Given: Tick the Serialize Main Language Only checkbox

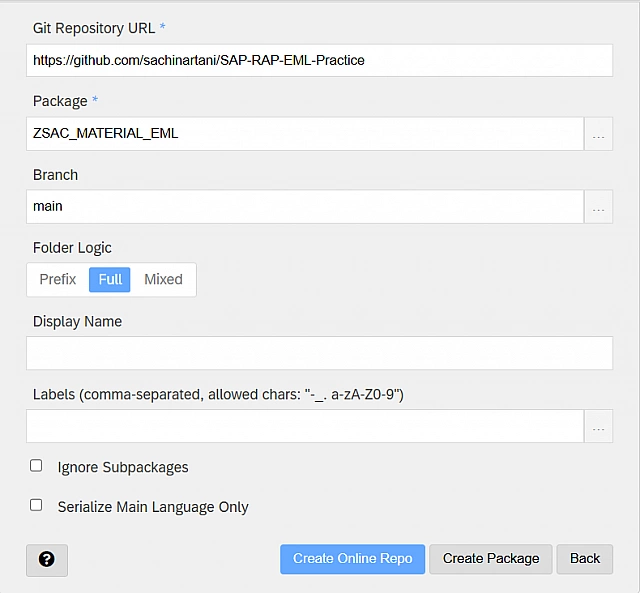Looking at the screenshot, I should pos(36,506).
